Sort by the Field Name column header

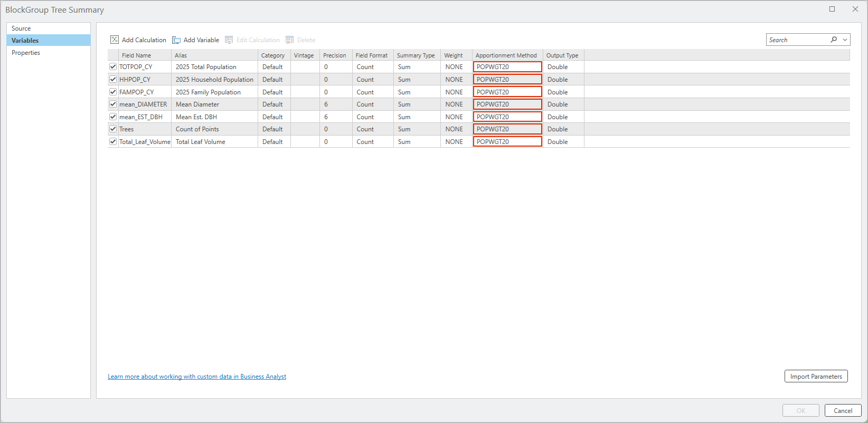point(136,55)
